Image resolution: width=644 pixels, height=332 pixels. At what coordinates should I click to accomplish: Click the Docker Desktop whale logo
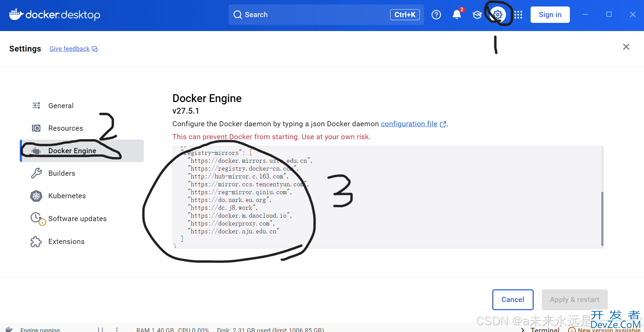point(55,15)
